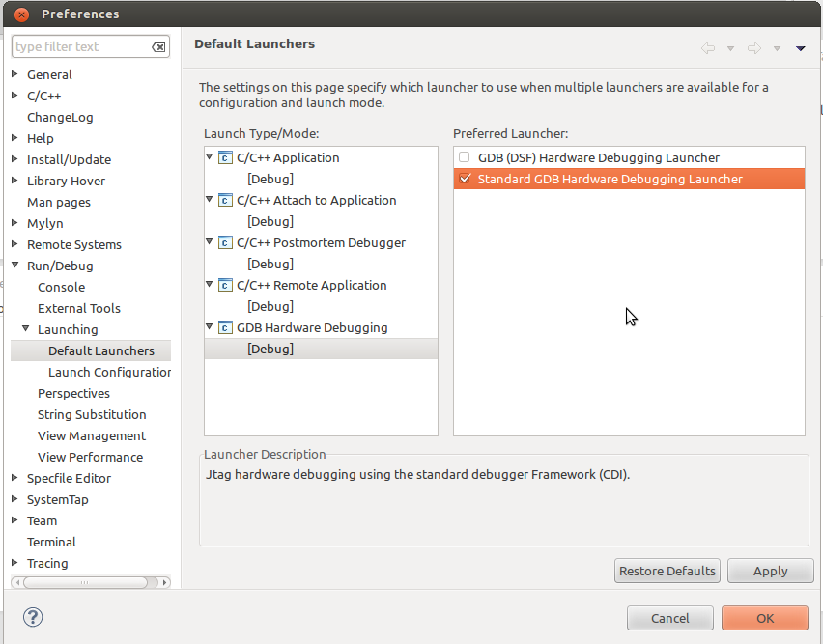Image resolution: width=823 pixels, height=644 pixels.
Task: Click the Restore Defaults button
Action: tap(667, 572)
